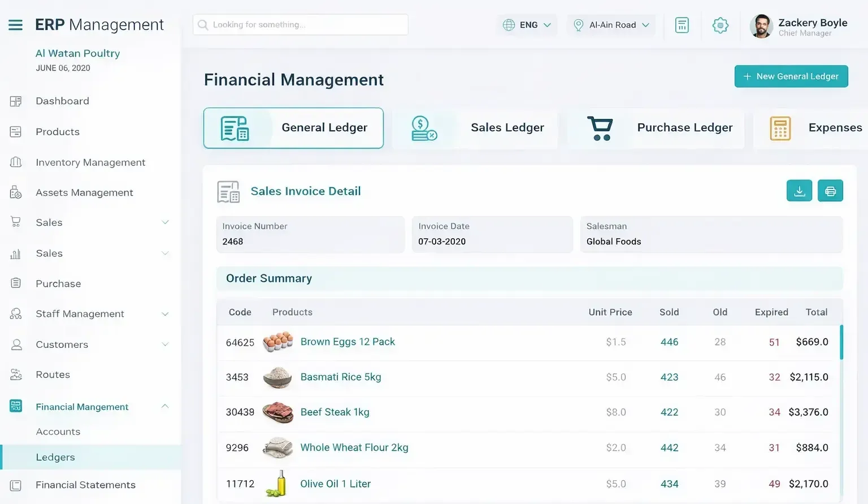The height and width of the screenshot is (504, 868).
Task: Click the New General Ledger button
Action: coord(791,76)
